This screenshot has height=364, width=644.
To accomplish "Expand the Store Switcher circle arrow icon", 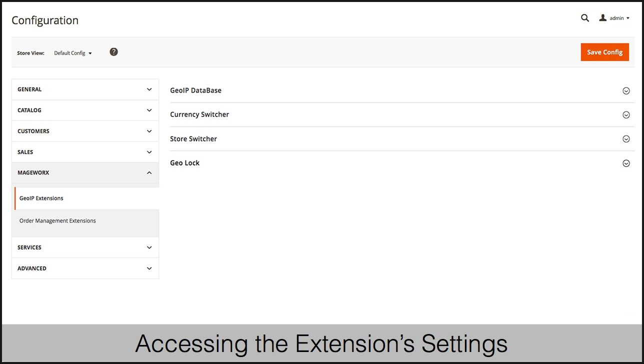I will click(626, 139).
